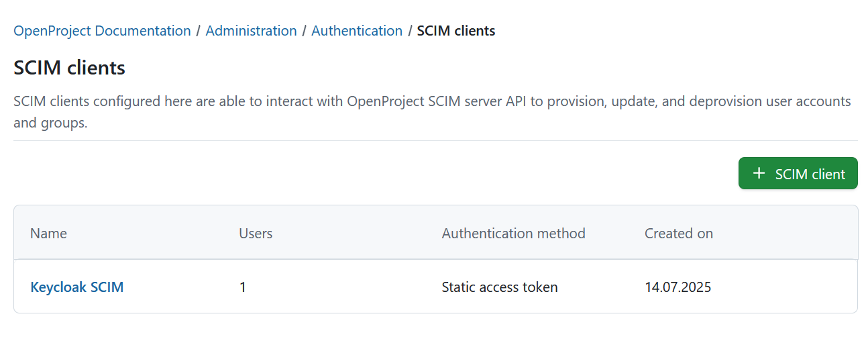Click the Created on column header
Viewport: 868px width, 347px height.
(678, 234)
